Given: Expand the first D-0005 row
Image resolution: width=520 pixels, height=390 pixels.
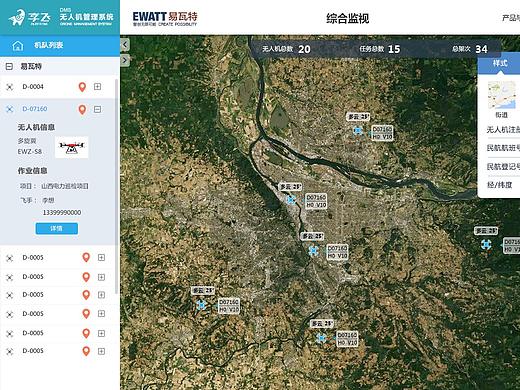Looking at the screenshot, I should [x=101, y=258].
